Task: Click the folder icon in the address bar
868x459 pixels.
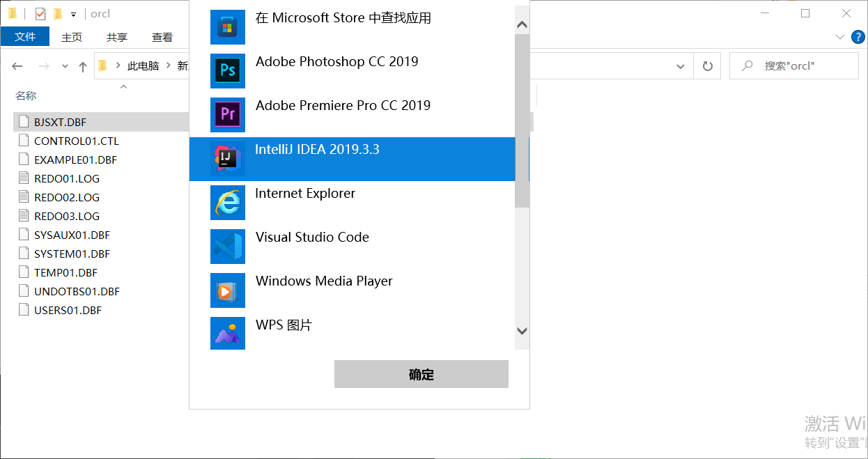Action: coord(103,66)
